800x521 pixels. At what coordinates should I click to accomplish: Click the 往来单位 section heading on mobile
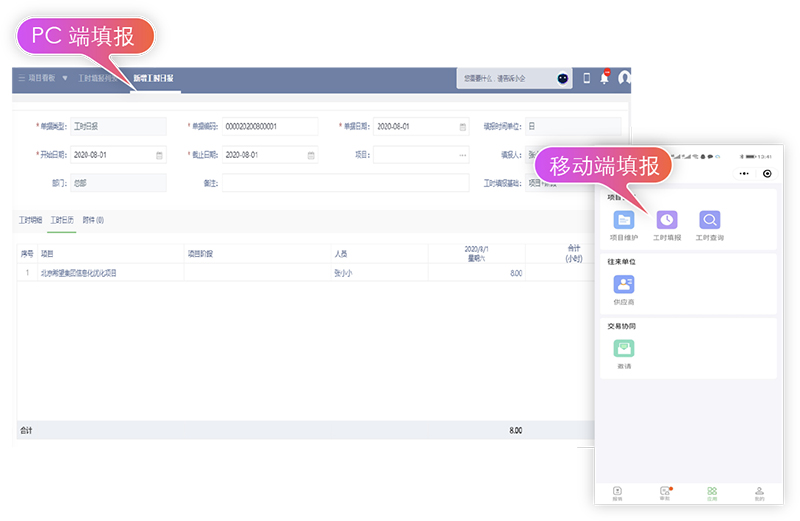click(621, 262)
